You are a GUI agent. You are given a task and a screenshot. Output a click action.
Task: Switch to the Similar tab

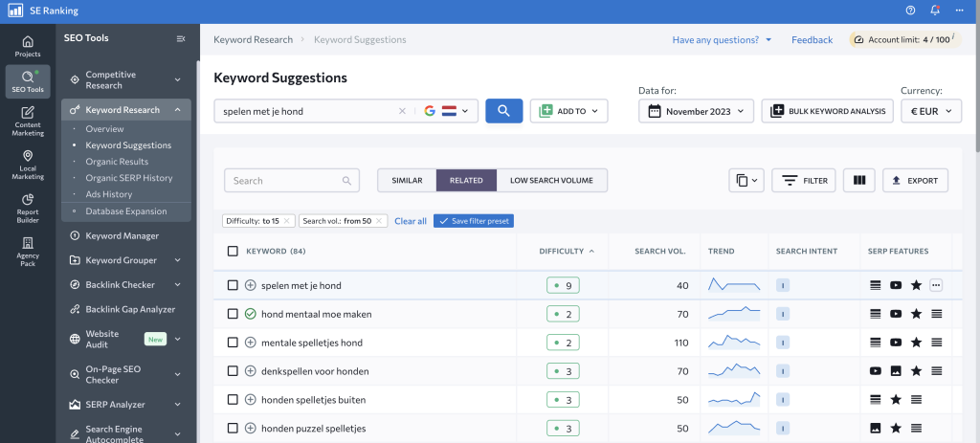(x=407, y=180)
